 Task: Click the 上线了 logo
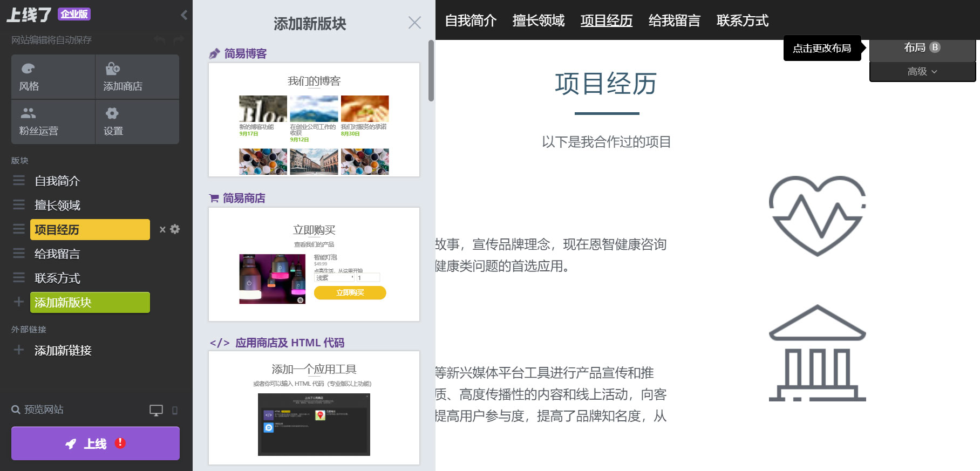(29, 15)
